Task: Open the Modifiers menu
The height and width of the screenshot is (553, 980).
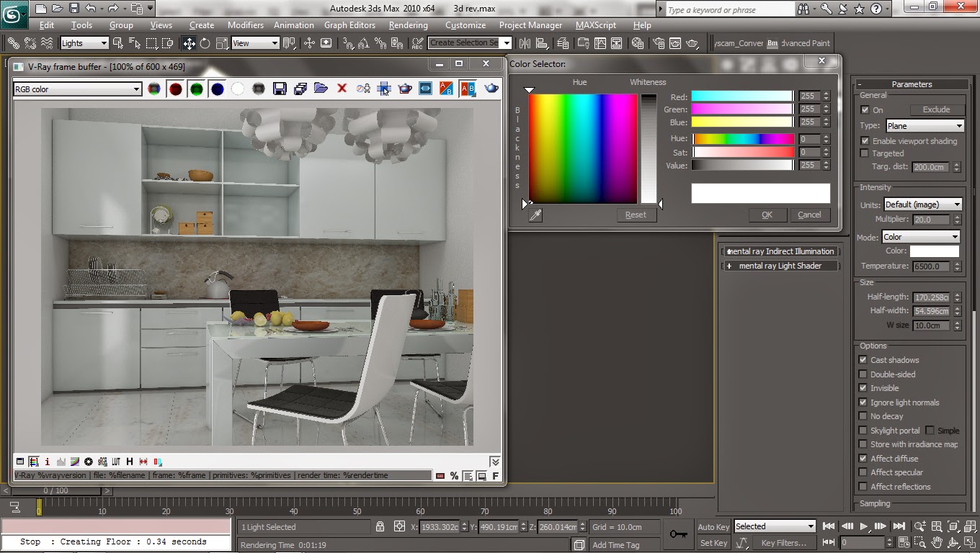Action: point(246,25)
